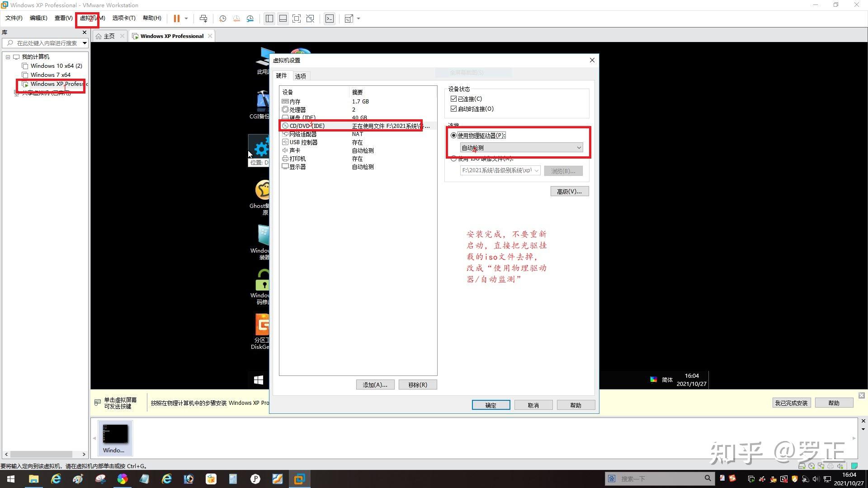
Task: Uncheck the 启动时连接(O) checkbox
Action: coord(454,108)
